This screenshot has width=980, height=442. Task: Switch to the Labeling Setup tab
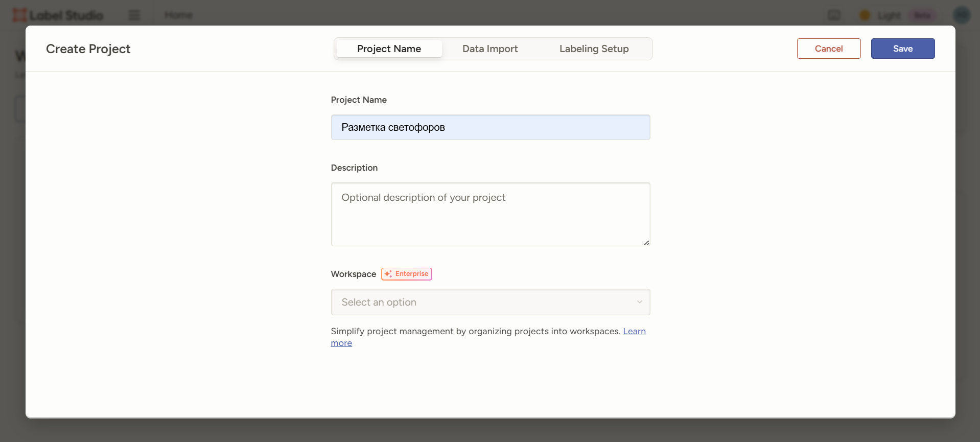tap(594, 49)
